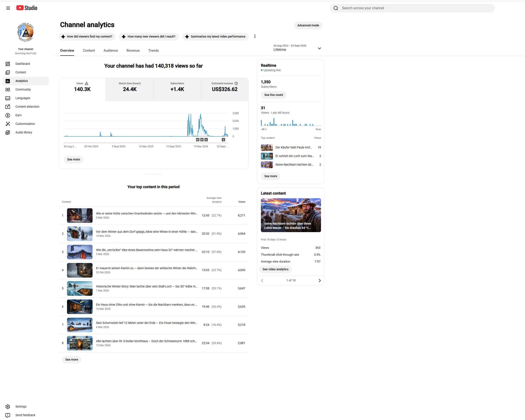Click the clock icon beside Estimated revenue
Screen dimensions: 525x420
click(236, 83)
